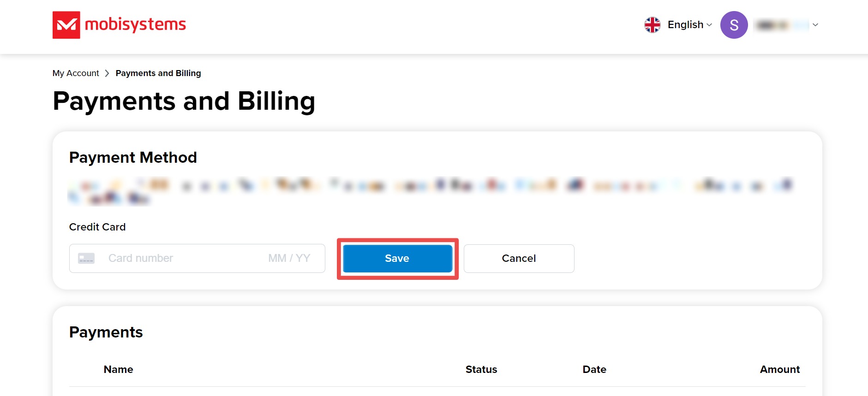Click the credit card icon in field
This screenshot has width=868, height=396.
86,258
